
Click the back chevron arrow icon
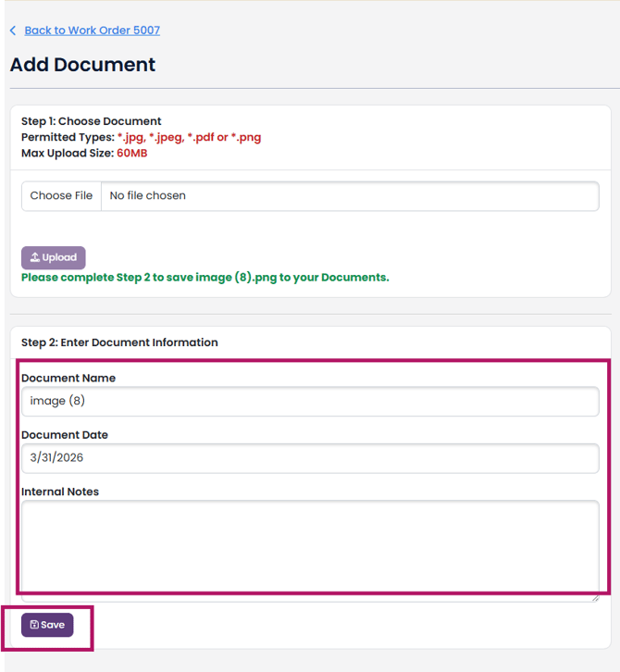13,31
